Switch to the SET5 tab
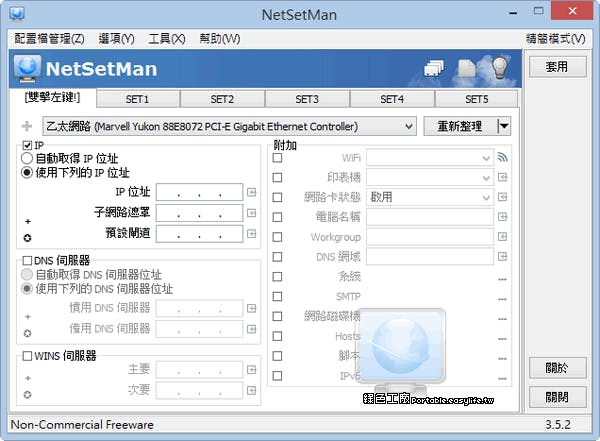Image resolution: width=600 pixels, height=441 pixels. (477, 99)
